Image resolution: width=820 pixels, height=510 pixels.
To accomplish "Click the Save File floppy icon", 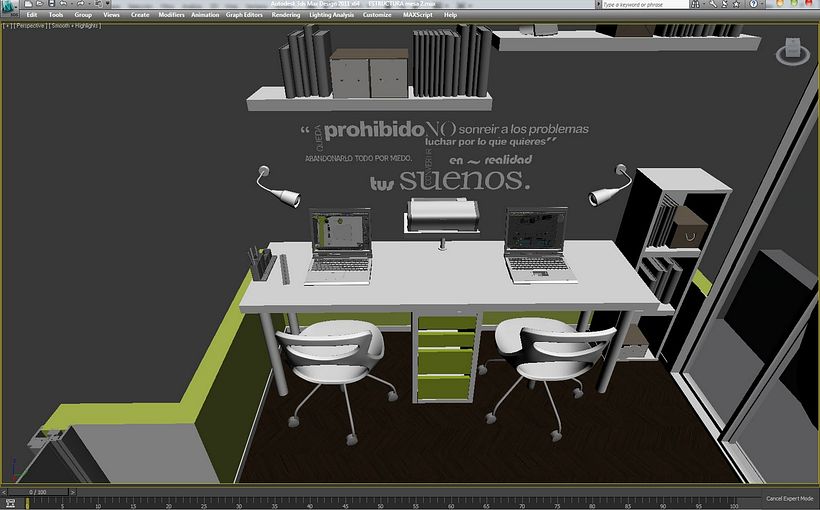I will tap(51, 4).
